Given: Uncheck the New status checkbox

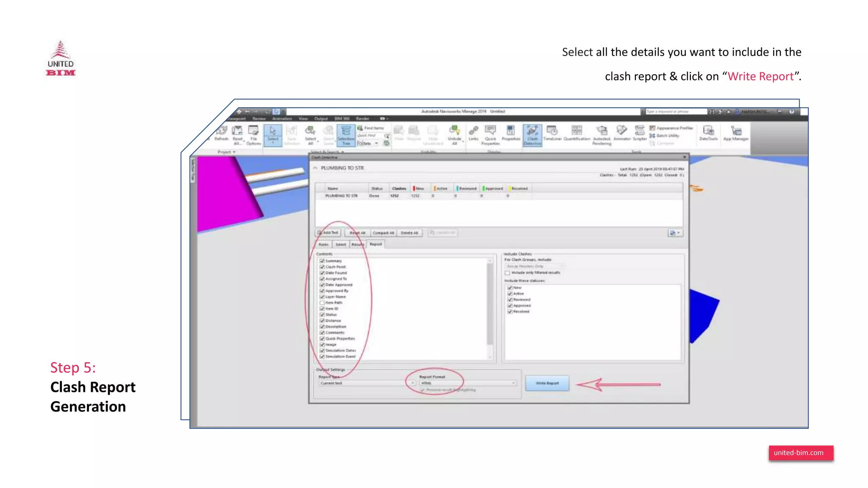Looking at the screenshot, I should [510, 288].
